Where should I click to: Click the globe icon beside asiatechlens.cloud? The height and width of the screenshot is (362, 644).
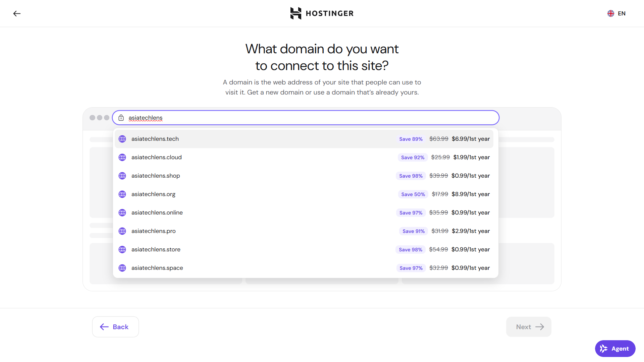click(122, 157)
